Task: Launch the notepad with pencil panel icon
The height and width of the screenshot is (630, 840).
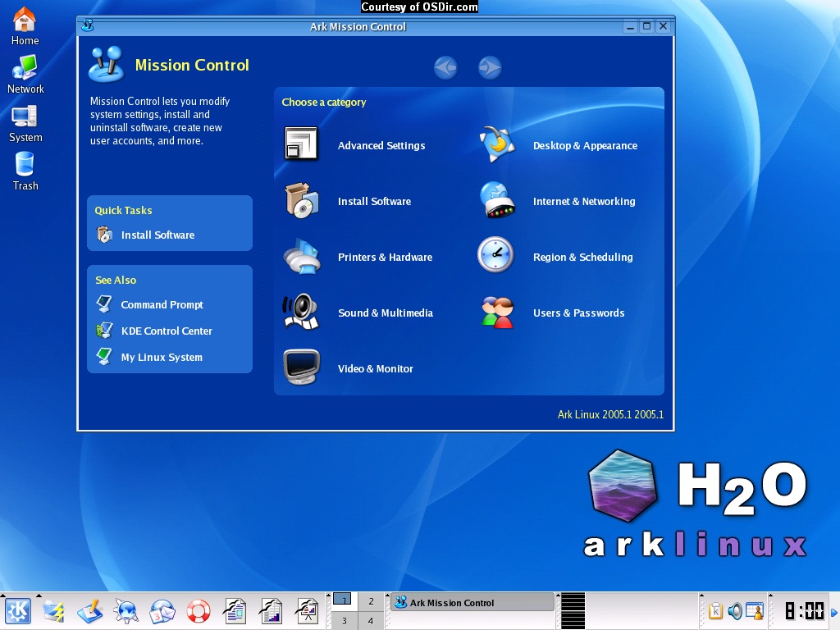Action: click(90, 611)
